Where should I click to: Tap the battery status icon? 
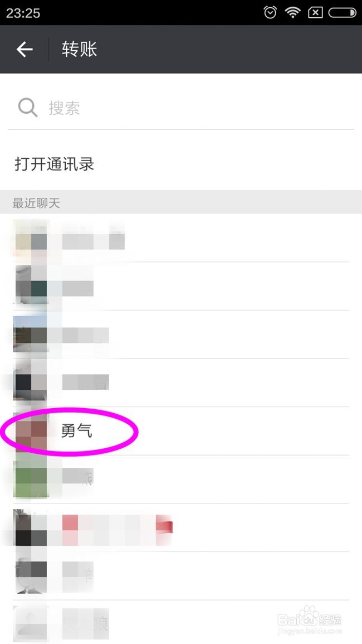coord(343,13)
